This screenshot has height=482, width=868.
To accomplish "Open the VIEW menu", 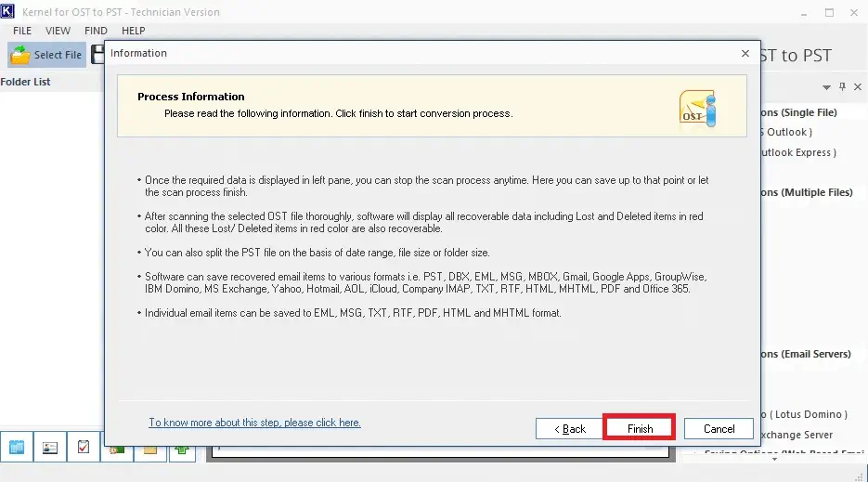I will point(58,31).
